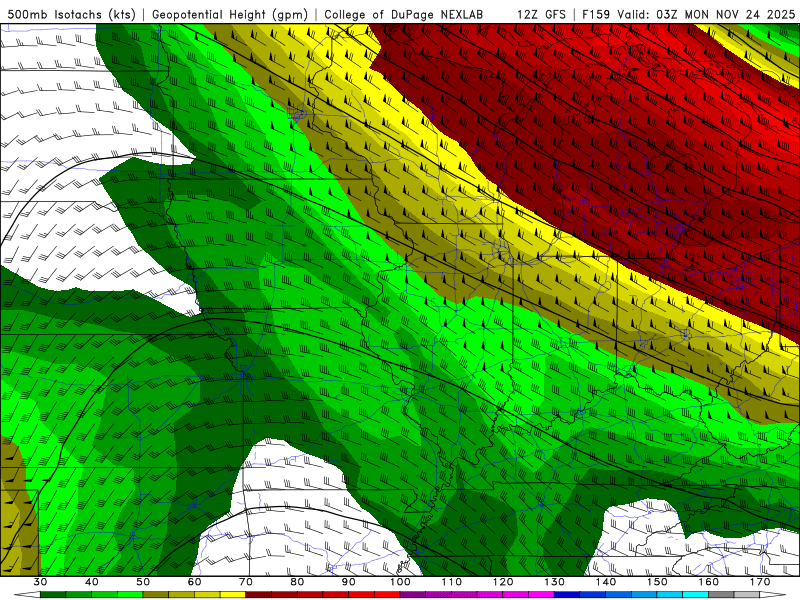The height and width of the screenshot is (600, 800).
Task: Click the '40' label on the color scale
Action: (x=92, y=582)
